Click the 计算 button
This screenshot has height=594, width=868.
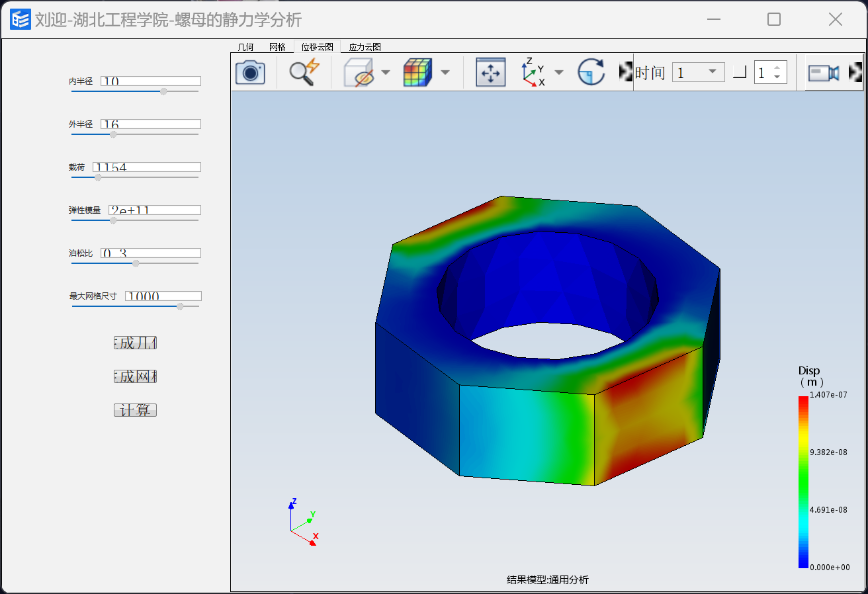[135, 410]
